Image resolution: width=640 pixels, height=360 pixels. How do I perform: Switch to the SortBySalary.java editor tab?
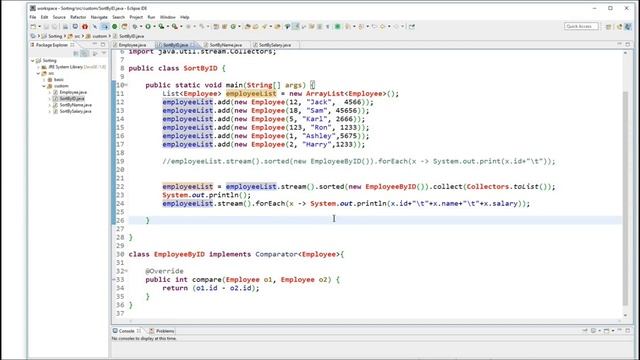[x=275, y=45]
